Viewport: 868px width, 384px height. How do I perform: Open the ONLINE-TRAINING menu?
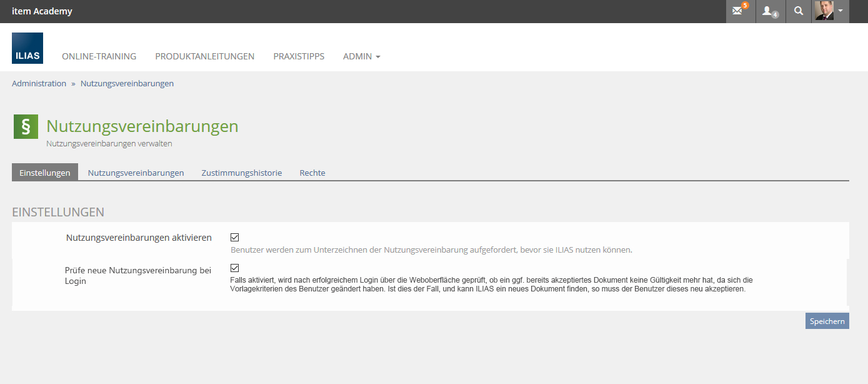pyautogui.click(x=99, y=56)
